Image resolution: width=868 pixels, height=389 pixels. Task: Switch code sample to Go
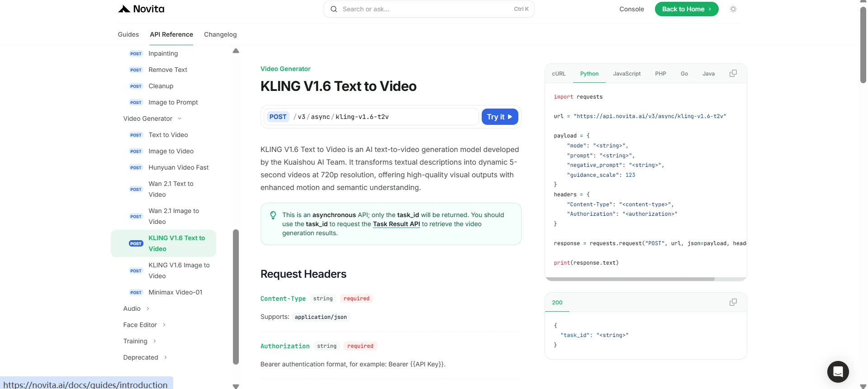[684, 74]
